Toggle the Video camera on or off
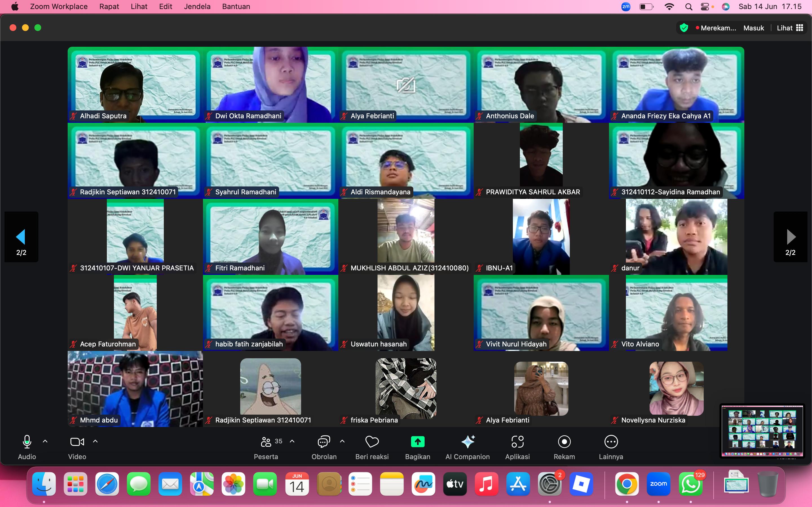Image resolution: width=812 pixels, height=507 pixels. click(77, 442)
